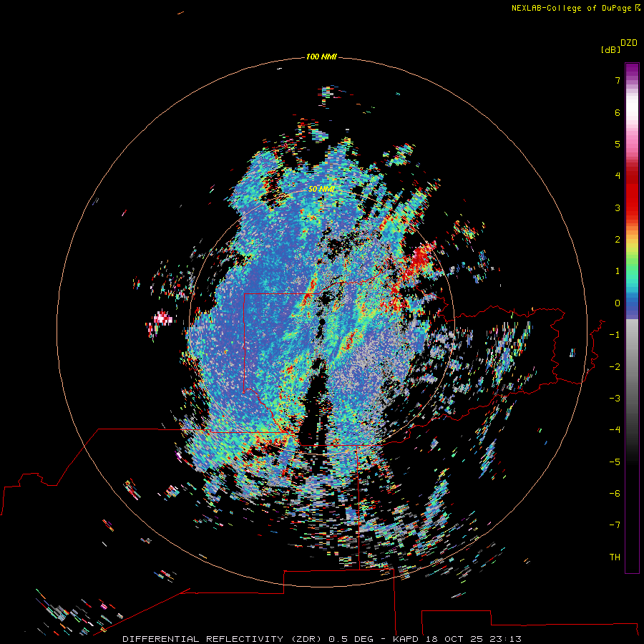Screen dimensions: 644x644
Task: Pick the -6 tick label on the scale
Action: tap(615, 494)
